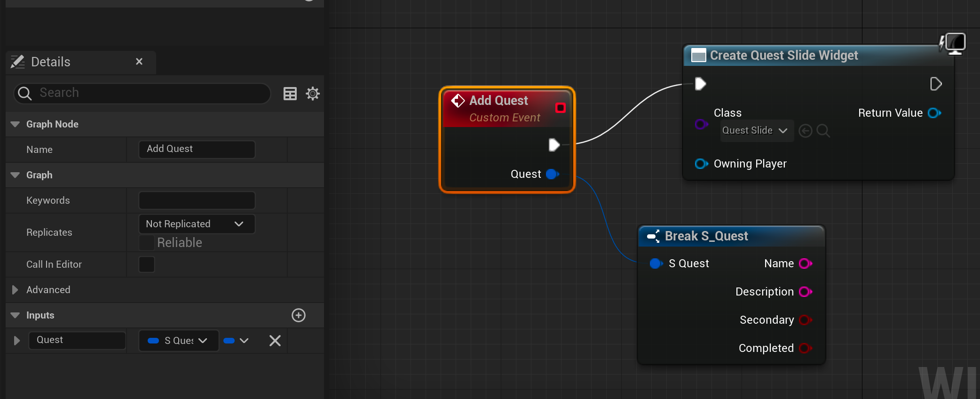The image size is (980, 399).
Task: Click the Owning Player input pin
Action: click(701, 164)
